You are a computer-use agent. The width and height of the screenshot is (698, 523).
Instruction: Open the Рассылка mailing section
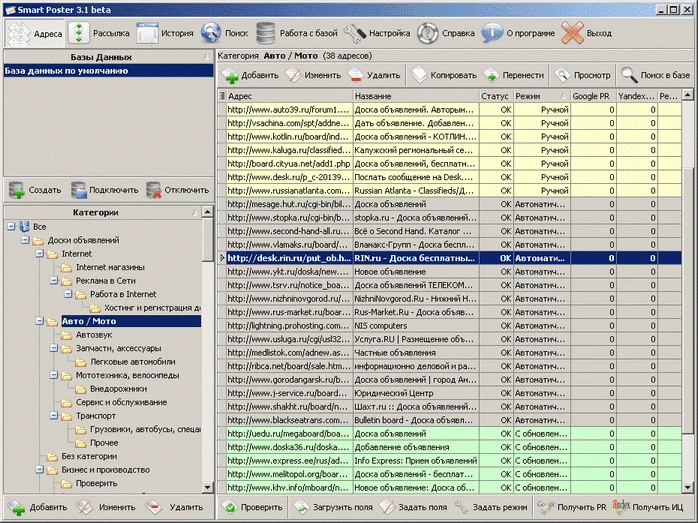click(x=99, y=33)
